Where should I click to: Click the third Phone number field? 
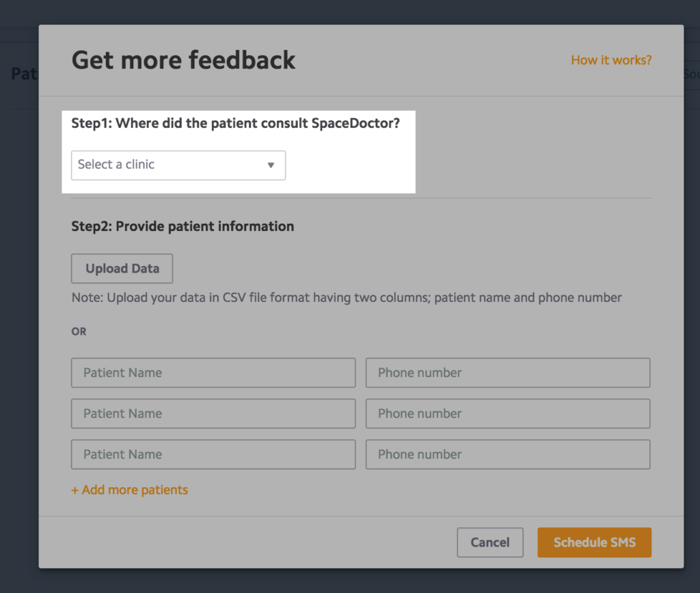click(507, 454)
